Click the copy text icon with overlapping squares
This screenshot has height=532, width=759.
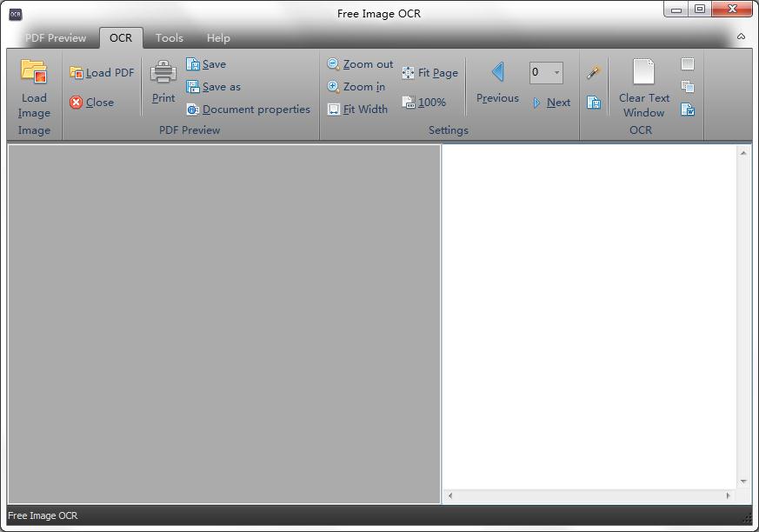tap(688, 87)
